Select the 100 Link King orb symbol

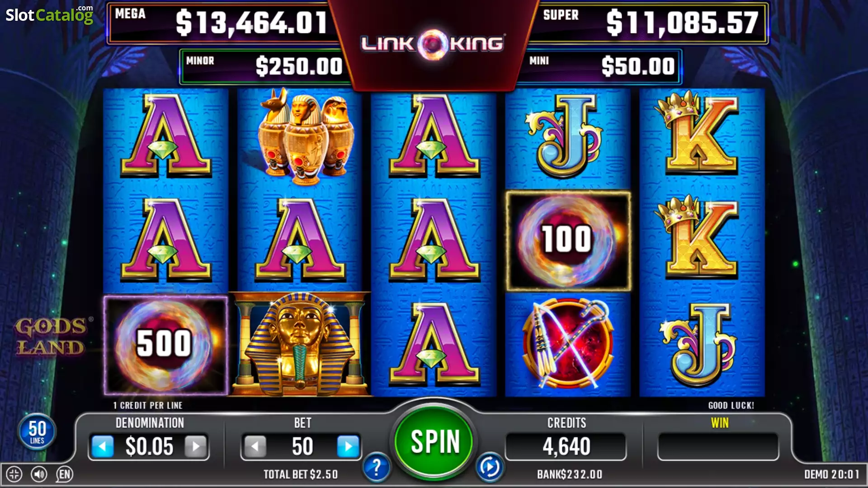(x=568, y=241)
